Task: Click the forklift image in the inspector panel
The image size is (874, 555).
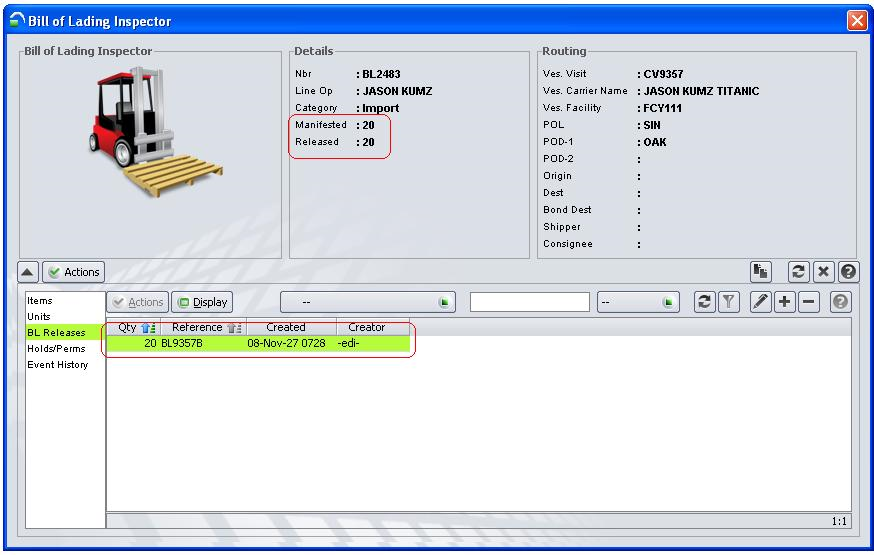Action: (156, 132)
